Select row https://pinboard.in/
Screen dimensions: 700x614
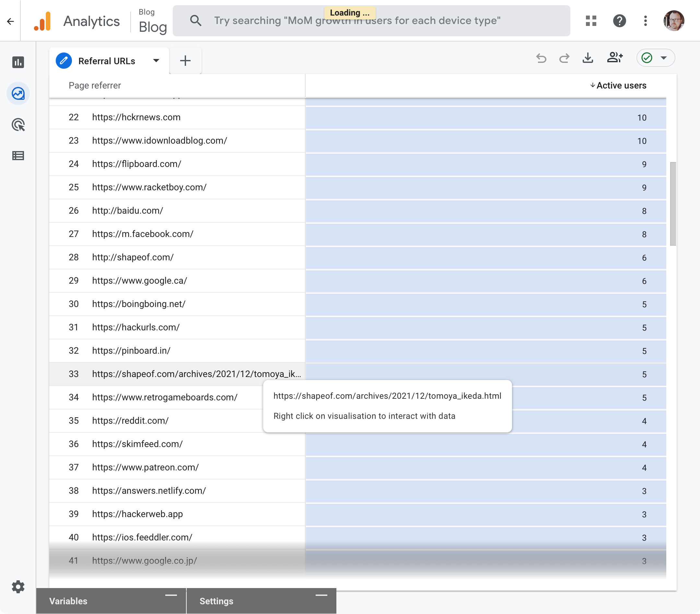point(357,350)
